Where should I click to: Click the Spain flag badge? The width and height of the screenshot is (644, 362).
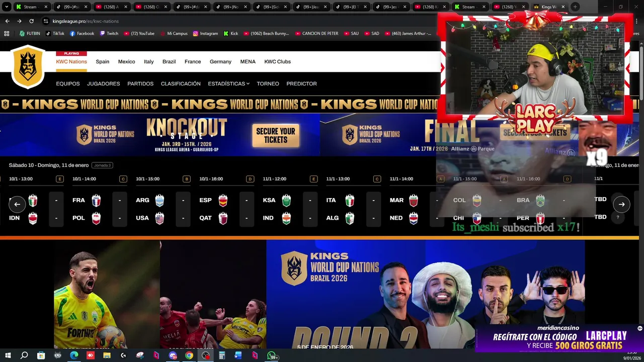[223, 201]
